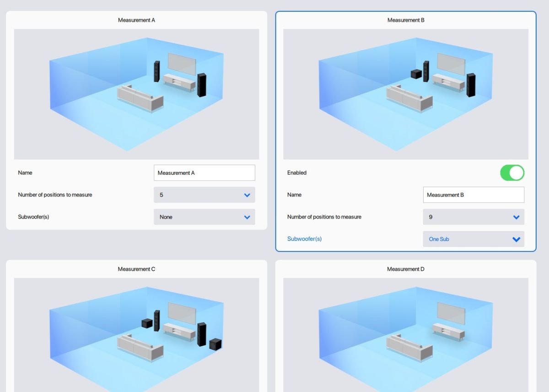This screenshot has height=392, width=549.
Task: Open Measurement B Subwoofer(s) dropdown showing One Sub
Action: [474, 239]
